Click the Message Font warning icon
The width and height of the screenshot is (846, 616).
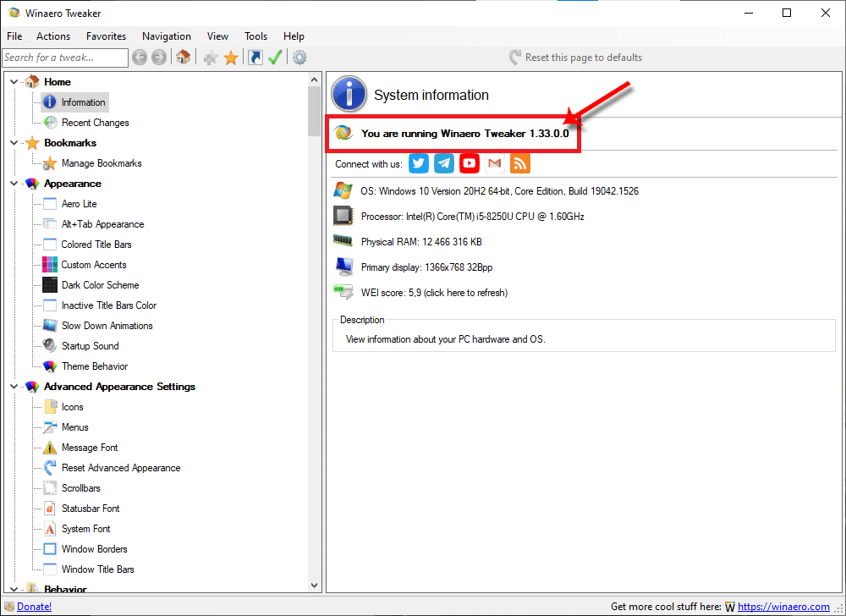click(x=50, y=447)
